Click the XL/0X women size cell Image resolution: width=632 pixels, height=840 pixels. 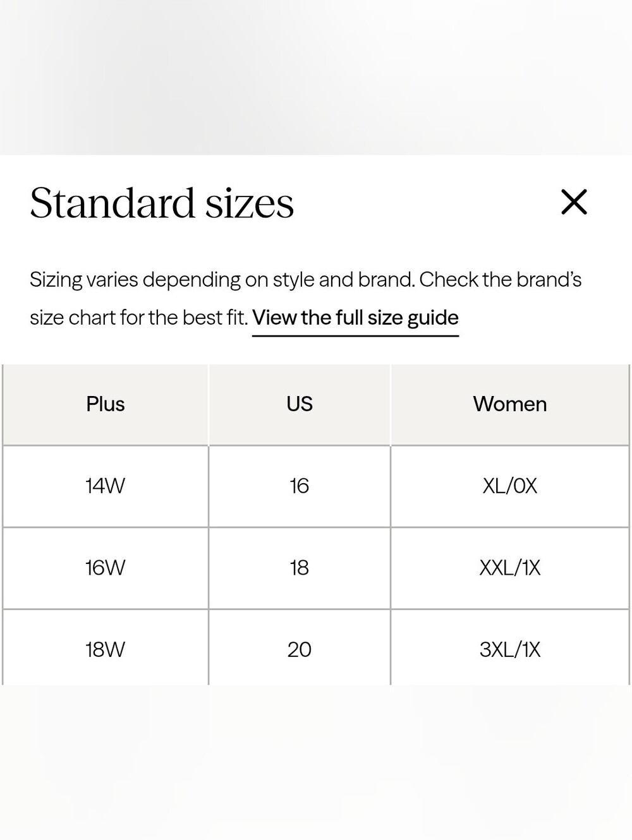510,486
